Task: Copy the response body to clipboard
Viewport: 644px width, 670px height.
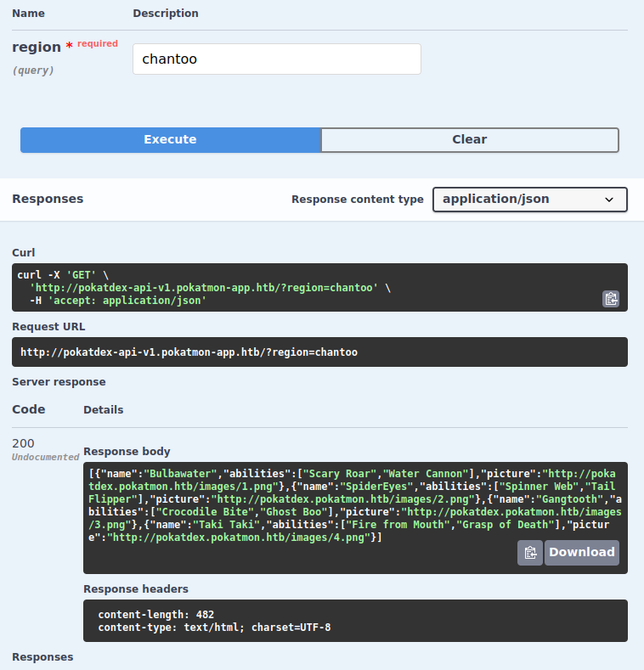Action: (x=530, y=553)
